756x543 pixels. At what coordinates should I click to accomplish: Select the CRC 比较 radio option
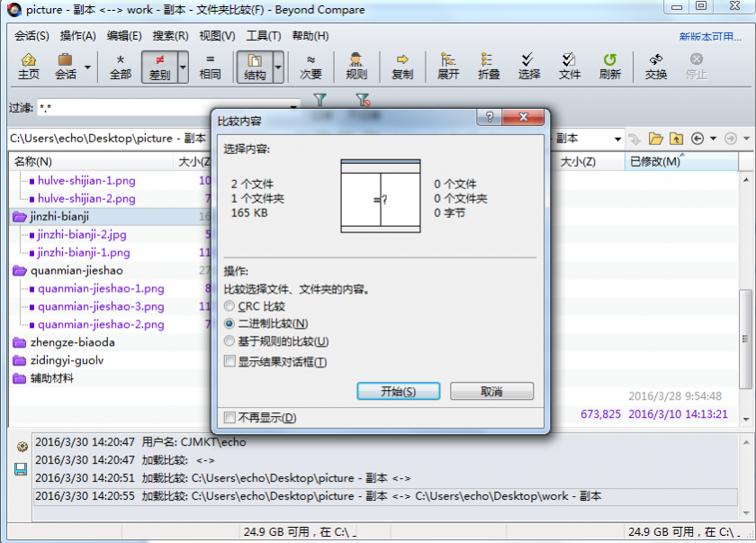pos(230,306)
